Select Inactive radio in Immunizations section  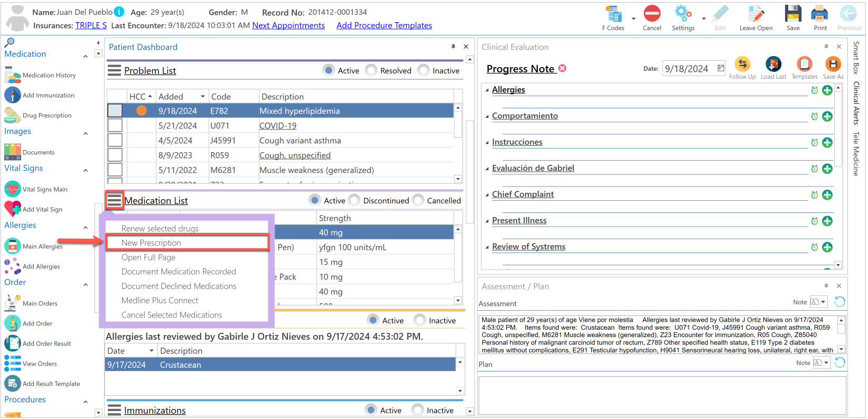pyautogui.click(x=418, y=409)
